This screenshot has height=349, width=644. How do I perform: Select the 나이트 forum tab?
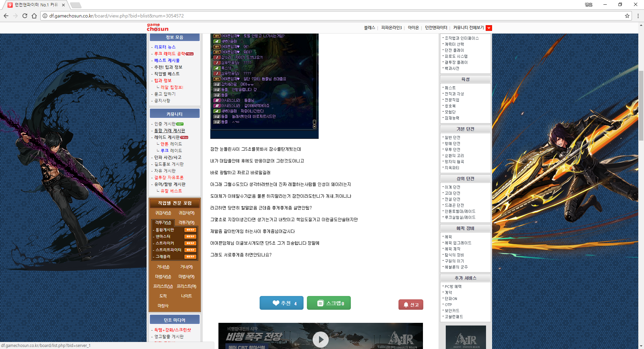click(x=186, y=296)
